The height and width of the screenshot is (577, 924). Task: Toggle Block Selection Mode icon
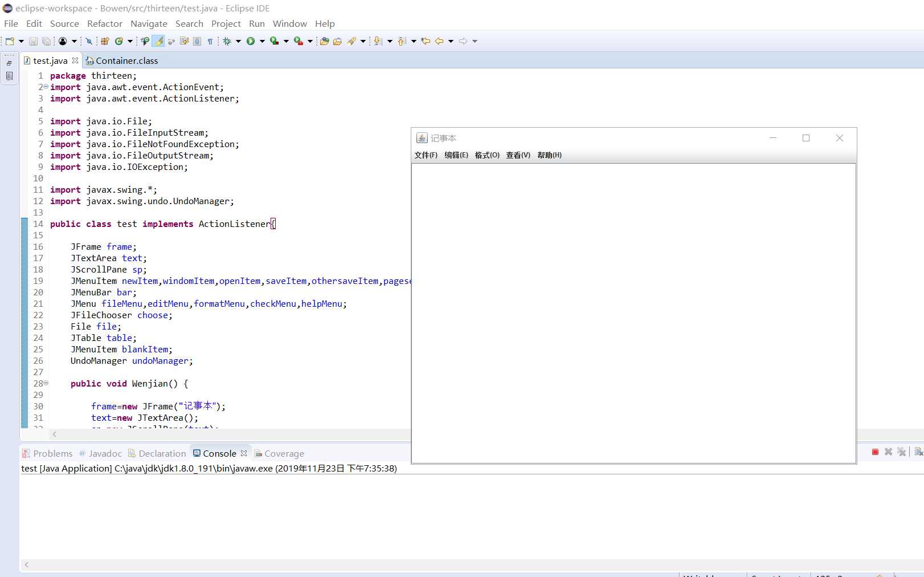coord(197,41)
